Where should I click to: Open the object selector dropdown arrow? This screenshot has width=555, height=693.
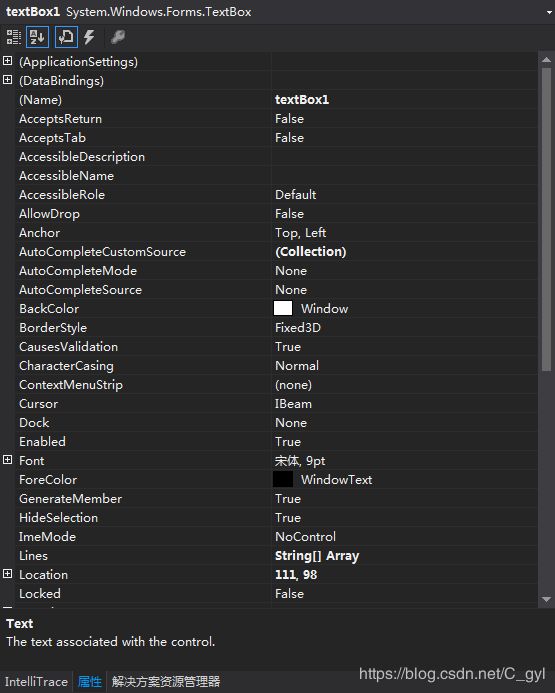pyautogui.click(x=549, y=12)
